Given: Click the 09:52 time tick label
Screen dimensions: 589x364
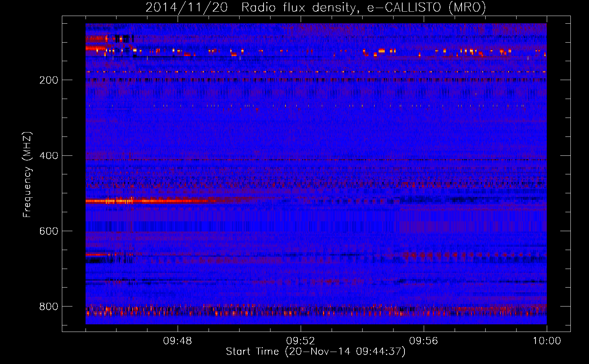Looking at the screenshot, I should (x=301, y=341).
